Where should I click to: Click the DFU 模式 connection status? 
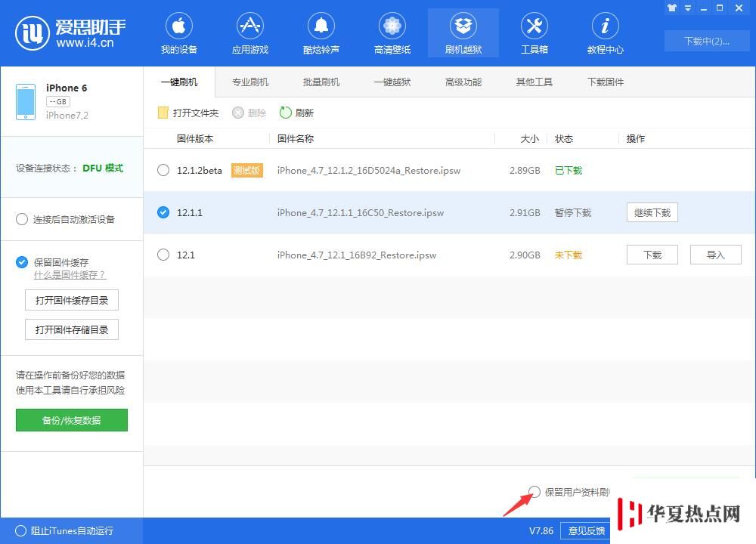pos(103,168)
